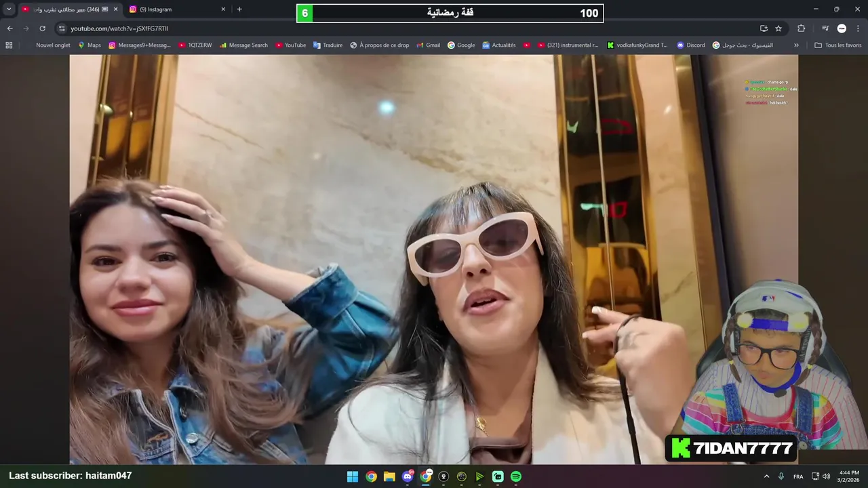Image resolution: width=868 pixels, height=488 pixels.
Task: Open the Arabic Facebook search bookmark
Action: point(743,45)
